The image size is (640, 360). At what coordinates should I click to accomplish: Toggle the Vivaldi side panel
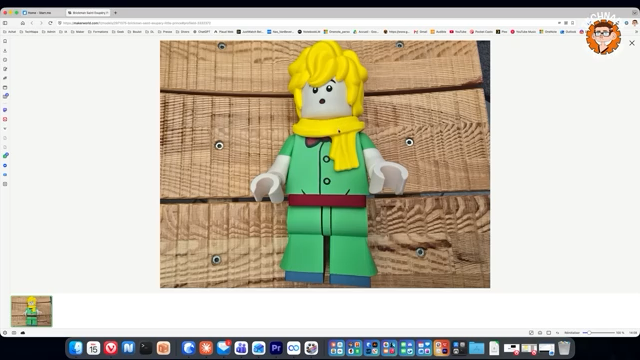tap(5, 23)
